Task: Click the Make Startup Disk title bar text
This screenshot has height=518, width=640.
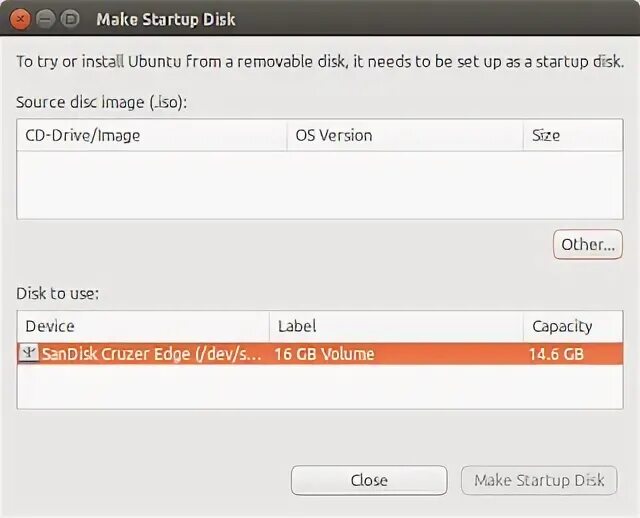Action: (x=166, y=19)
